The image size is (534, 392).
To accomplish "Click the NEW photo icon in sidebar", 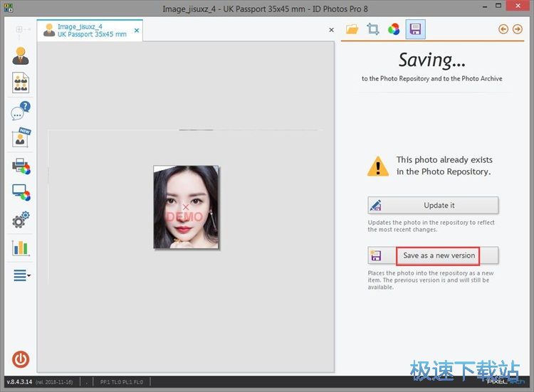I will tap(21, 137).
